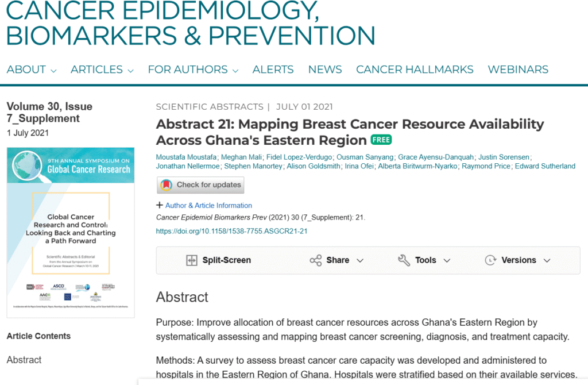Open author Irina Ofei's link

pos(359,166)
